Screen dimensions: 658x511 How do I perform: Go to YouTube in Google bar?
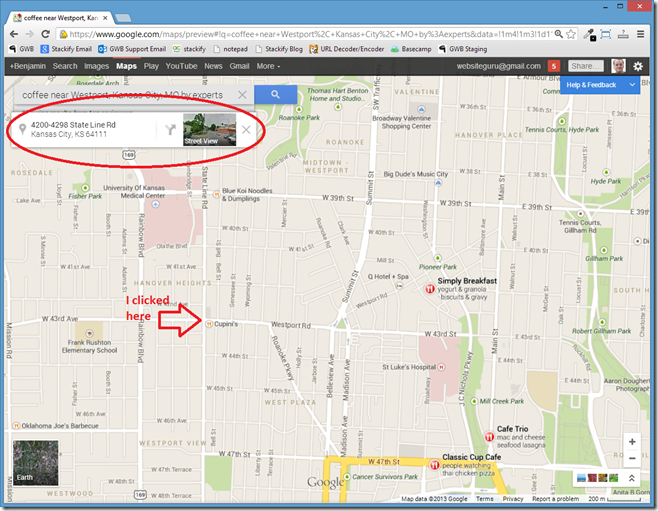[x=181, y=66]
